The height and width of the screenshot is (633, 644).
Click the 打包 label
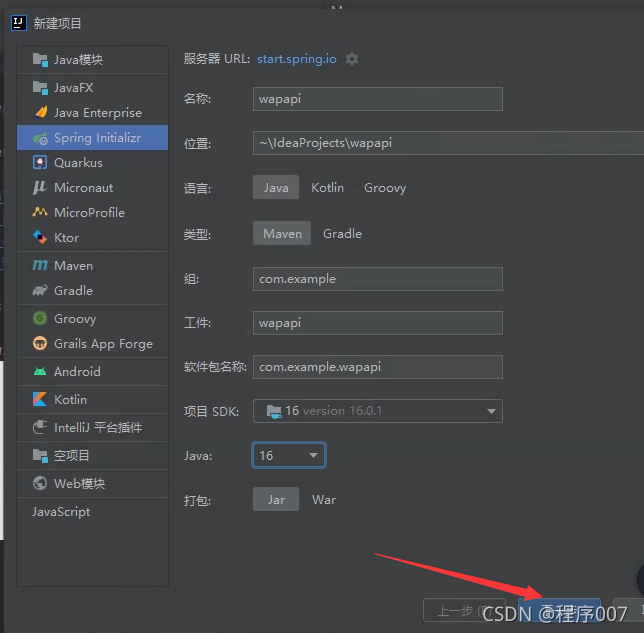click(x=197, y=500)
